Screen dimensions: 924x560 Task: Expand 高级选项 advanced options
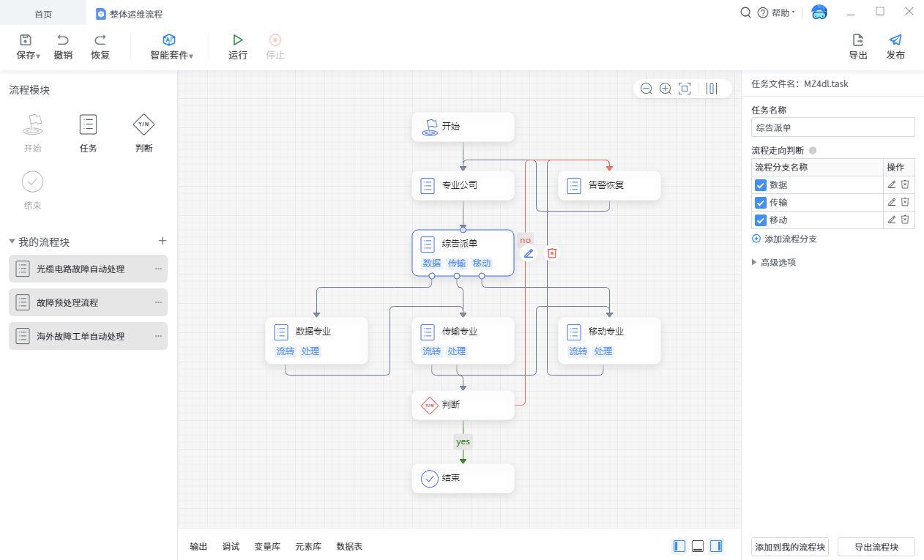(773, 262)
